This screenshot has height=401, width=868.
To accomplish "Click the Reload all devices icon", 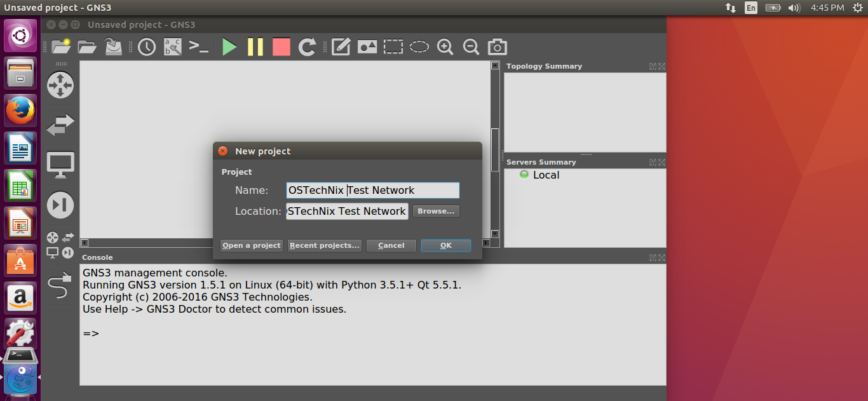I will point(308,47).
